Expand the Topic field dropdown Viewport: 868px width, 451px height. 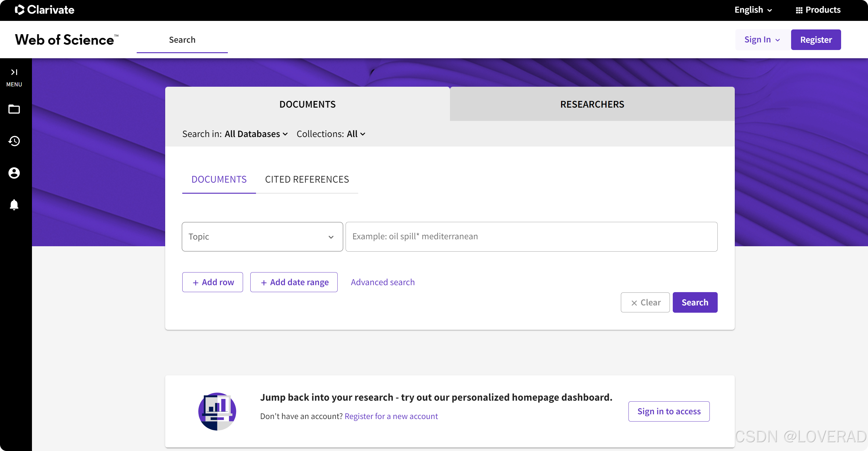262,237
